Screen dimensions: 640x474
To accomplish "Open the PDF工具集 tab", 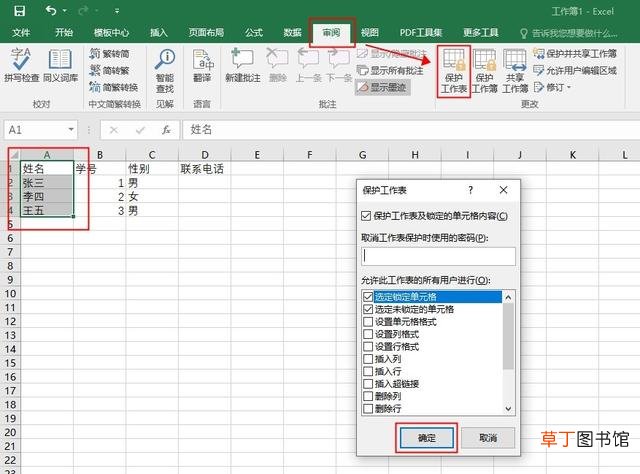I will coord(420,33).
